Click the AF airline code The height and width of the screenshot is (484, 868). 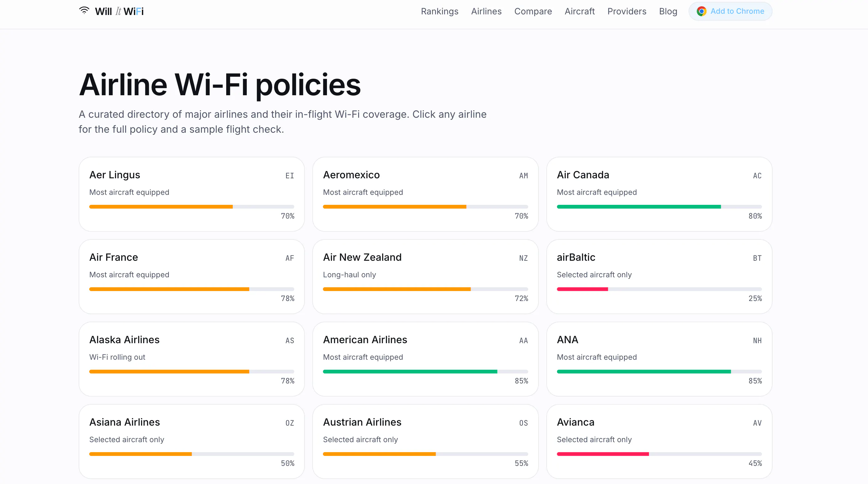[x=290, y=258]
